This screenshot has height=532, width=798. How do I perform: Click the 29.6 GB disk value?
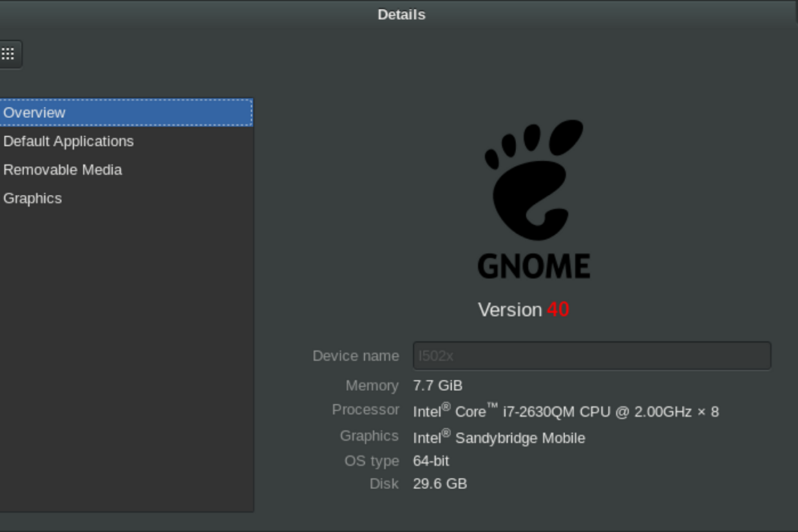pos(439,484)
